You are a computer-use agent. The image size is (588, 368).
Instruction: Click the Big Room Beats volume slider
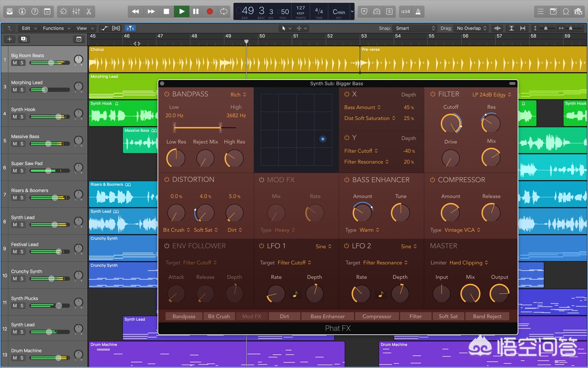pyautogui.click(x=50, y=63)
